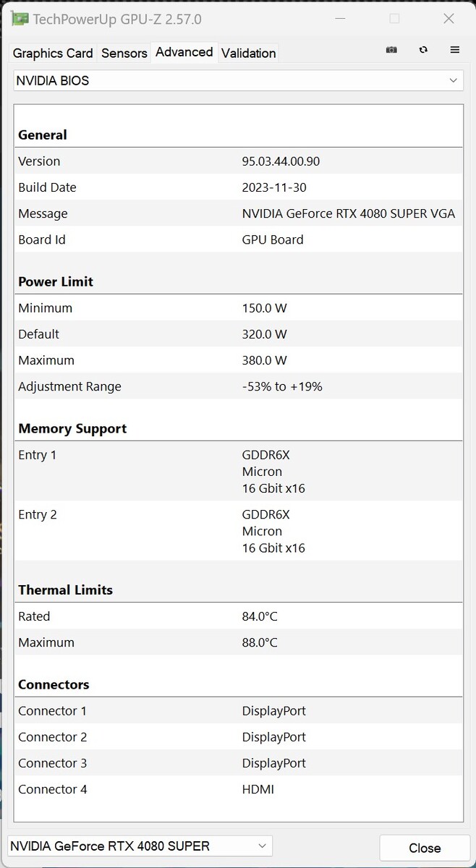Image resolution: width=476 pixels, height=868 pixels.
Task: Click the refresh icon in toolbar
Action: pos(423,50)
